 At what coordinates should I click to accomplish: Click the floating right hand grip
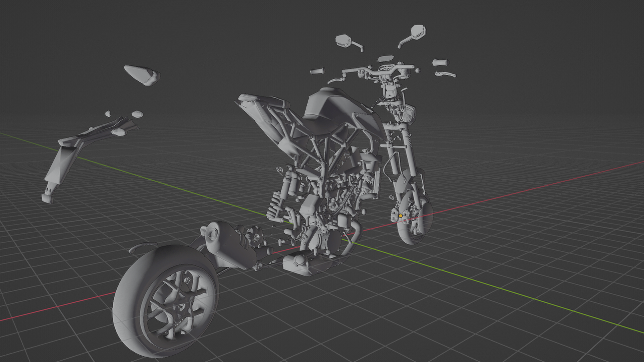(x=440, y=62)
